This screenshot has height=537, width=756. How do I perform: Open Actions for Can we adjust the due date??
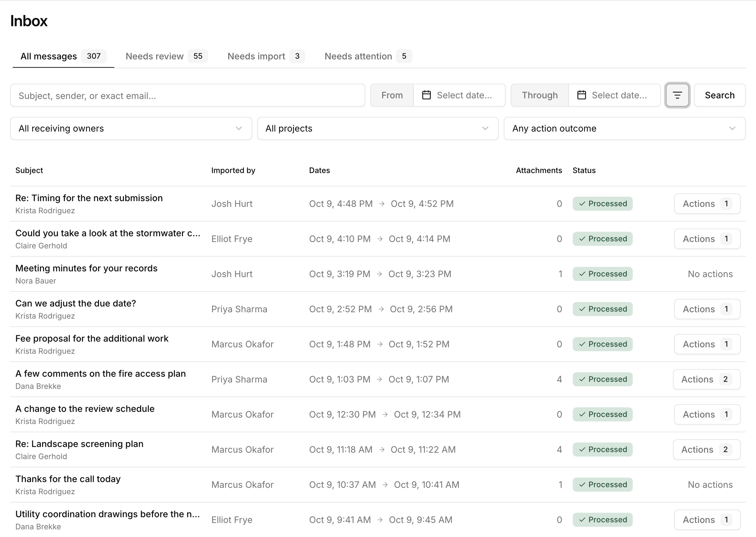coord(707,309)
